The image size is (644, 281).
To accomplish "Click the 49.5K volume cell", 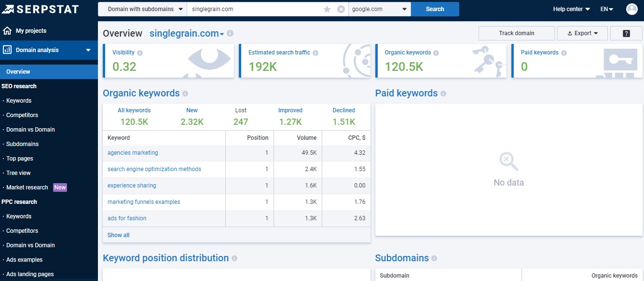I will click(309, 153).
